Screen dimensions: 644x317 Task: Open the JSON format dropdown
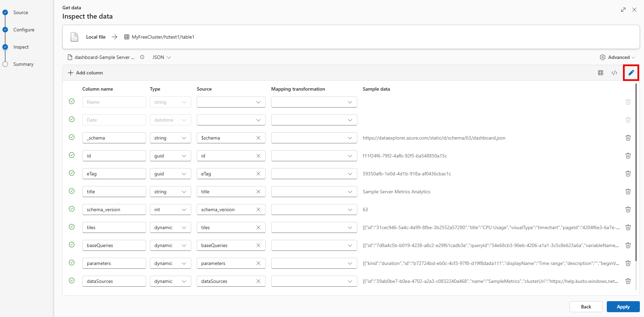[x=162, y=57]
